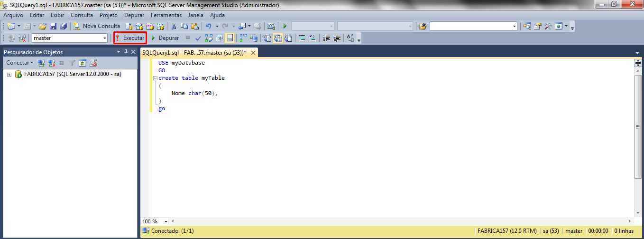The image size is (644, 239).
Task: Pin the Pesquisador de Objetos panel
Action: point(126,52)
